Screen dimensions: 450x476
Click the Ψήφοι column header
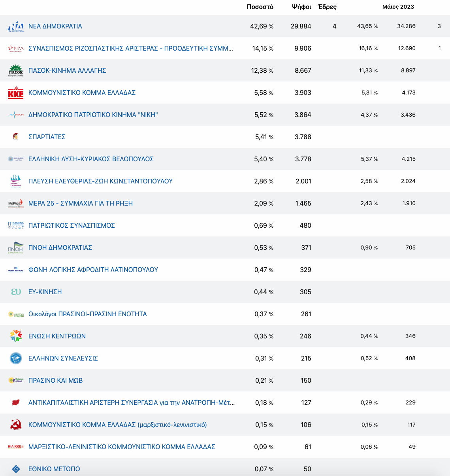[301, 7]
